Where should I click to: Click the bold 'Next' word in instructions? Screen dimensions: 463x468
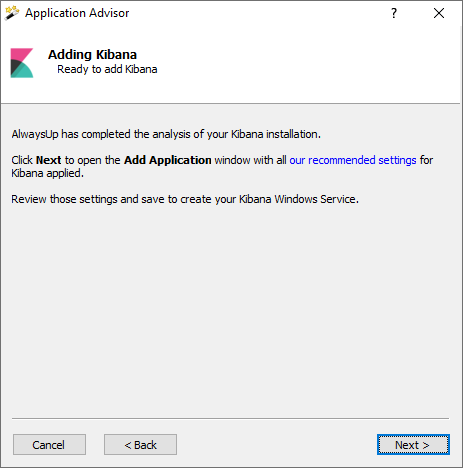(x=48, y=160)
